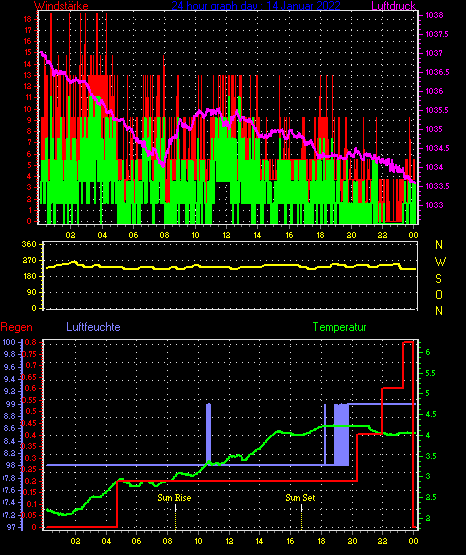This screenshot has height=555, width=466.
Task: Click the N letter beside 0 degrees
Action: 439,311
